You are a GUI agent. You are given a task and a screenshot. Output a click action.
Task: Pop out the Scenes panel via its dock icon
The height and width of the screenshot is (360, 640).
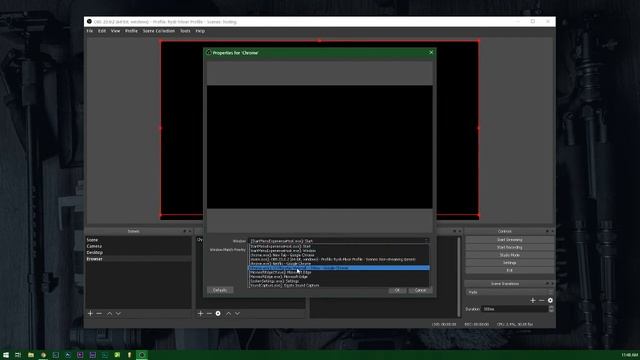(184, 231)
